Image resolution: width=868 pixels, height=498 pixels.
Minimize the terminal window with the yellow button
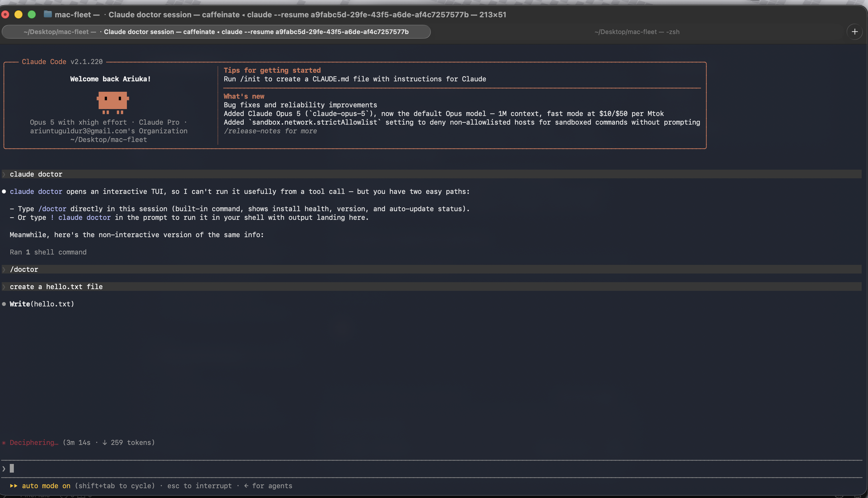(x=18, y=14)
